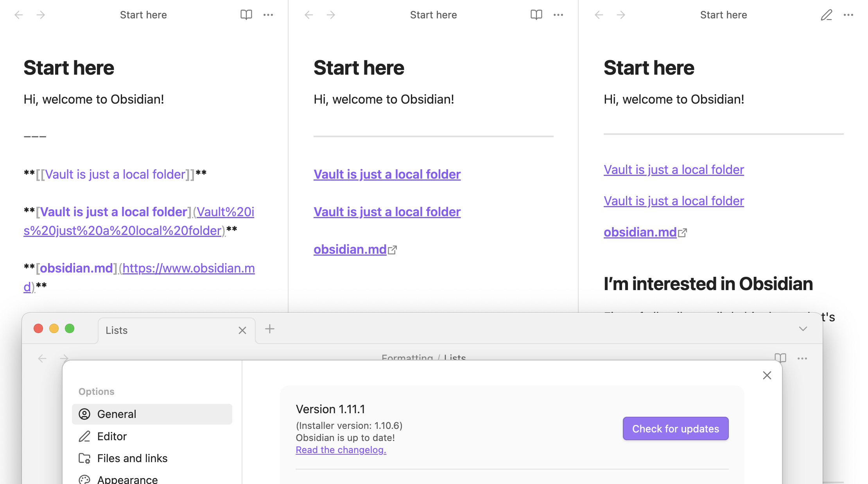Close the Lists tab
Screen dimensions: 868x484
click(242, 330)
